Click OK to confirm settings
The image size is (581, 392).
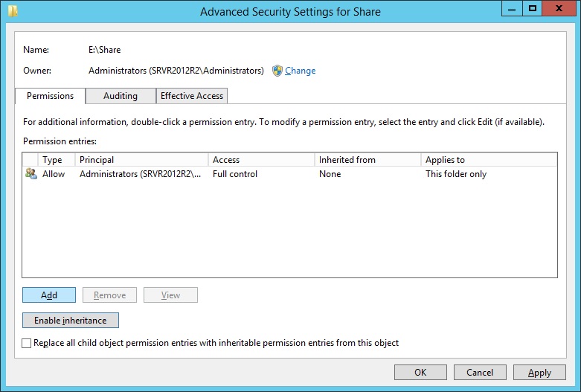420,373
